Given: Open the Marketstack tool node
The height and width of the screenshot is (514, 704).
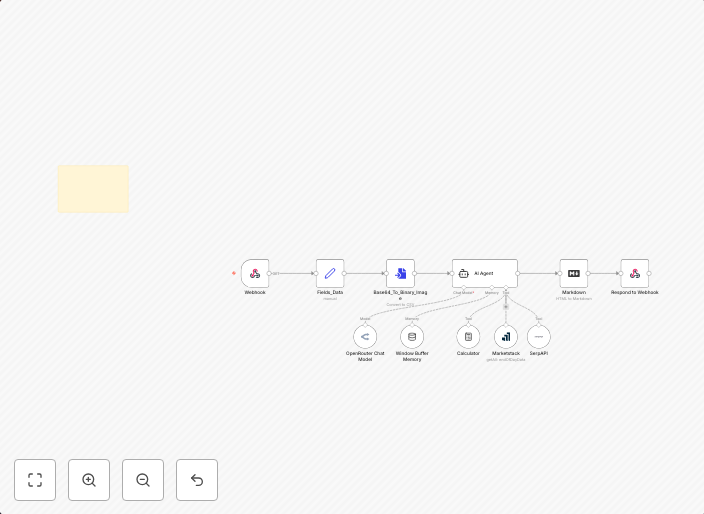Looking at the screenshot, I should [x=506, y=337].
